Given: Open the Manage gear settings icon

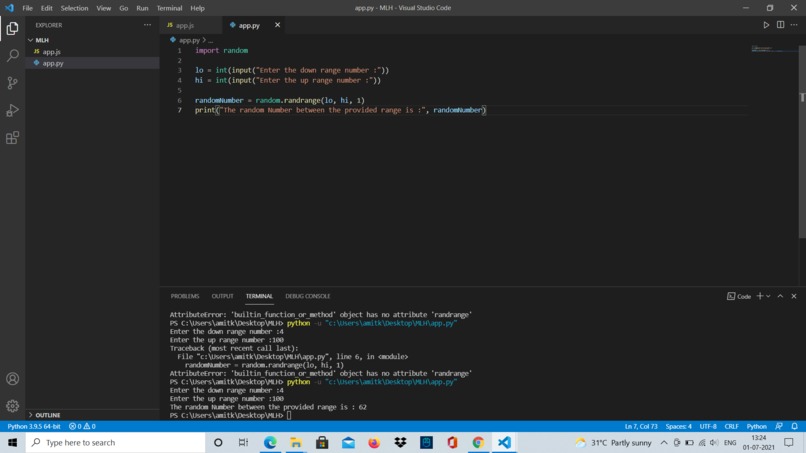Looking at the screenshot, I should (x=12, y=406).
